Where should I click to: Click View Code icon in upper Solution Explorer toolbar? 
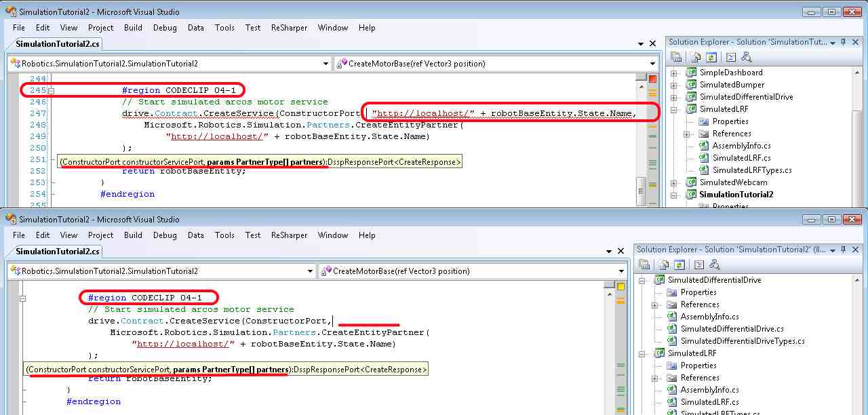(730, 58)
